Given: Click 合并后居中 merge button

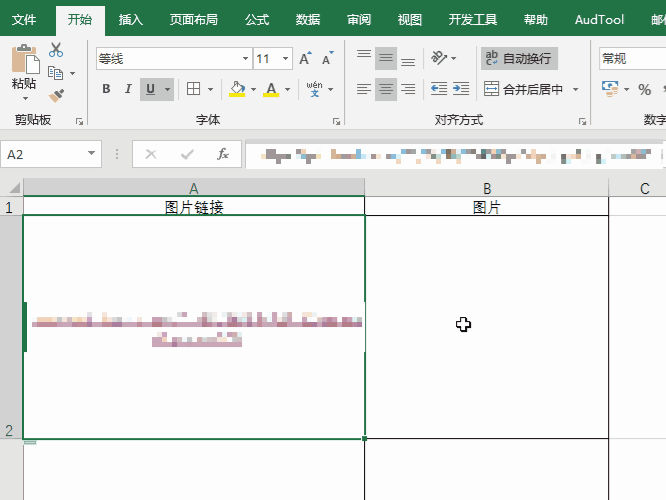Looking at the screenshot, I should pyautogui.click(x=524, y=89).
